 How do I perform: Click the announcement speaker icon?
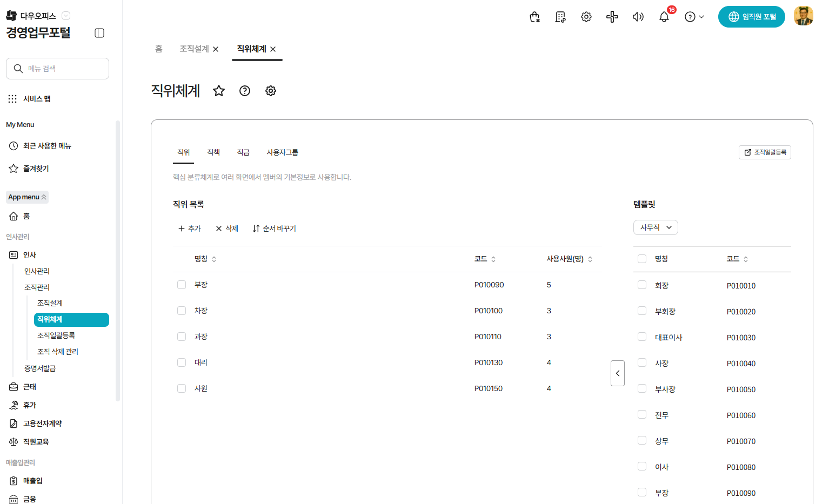pyautogui.click(x=638, y=17)
